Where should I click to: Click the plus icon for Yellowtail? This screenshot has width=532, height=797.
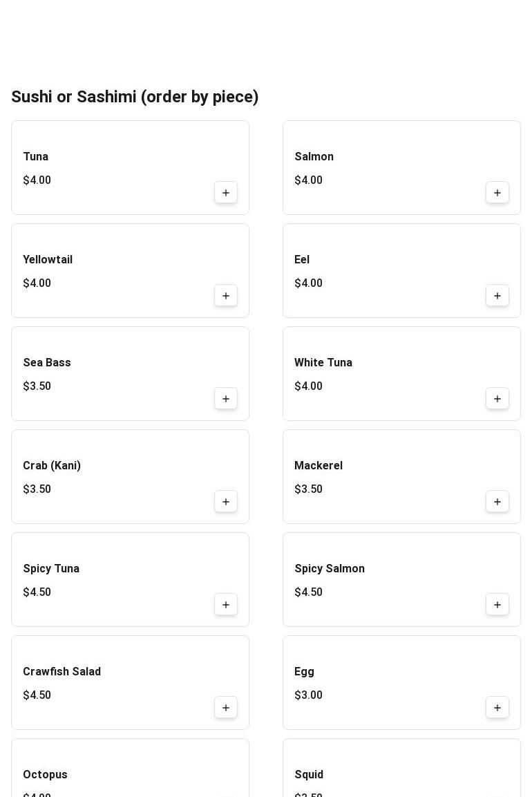(x=226, y=296)
